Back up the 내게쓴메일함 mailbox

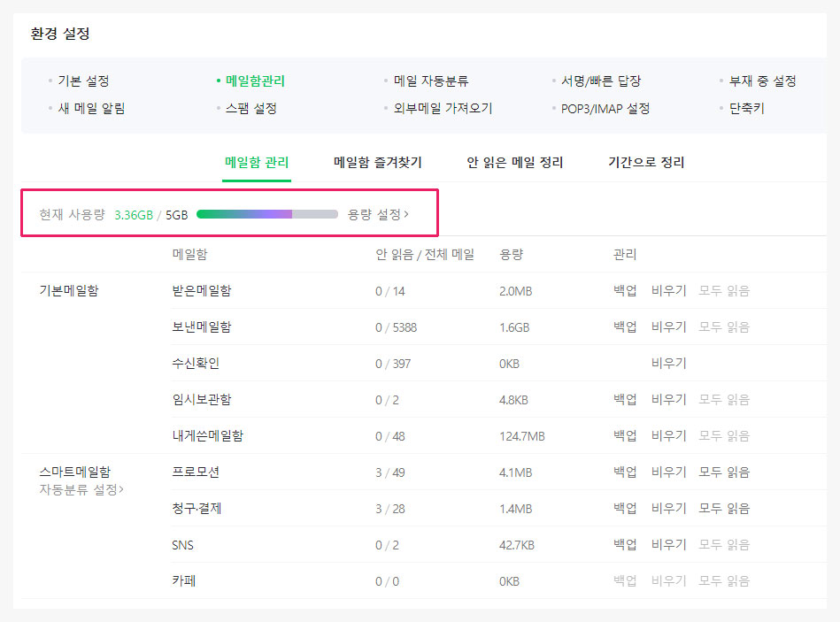click(x=625, y=435)
